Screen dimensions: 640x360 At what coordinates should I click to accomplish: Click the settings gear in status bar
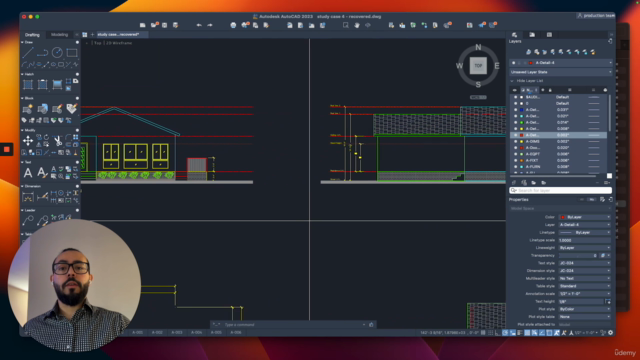coord(611,333)
